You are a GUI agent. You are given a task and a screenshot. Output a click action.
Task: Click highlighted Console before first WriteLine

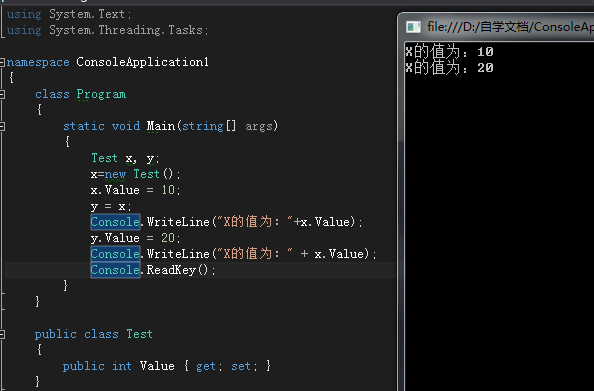click(115, 222)
